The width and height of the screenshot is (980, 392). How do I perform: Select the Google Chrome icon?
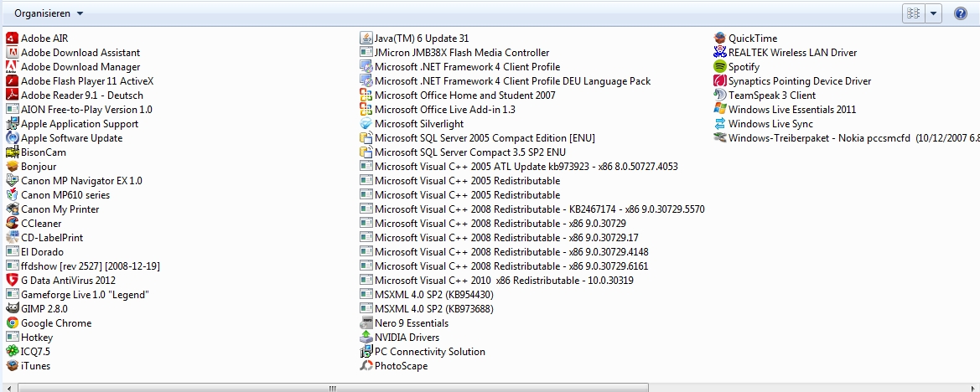[x=13, y=323]
